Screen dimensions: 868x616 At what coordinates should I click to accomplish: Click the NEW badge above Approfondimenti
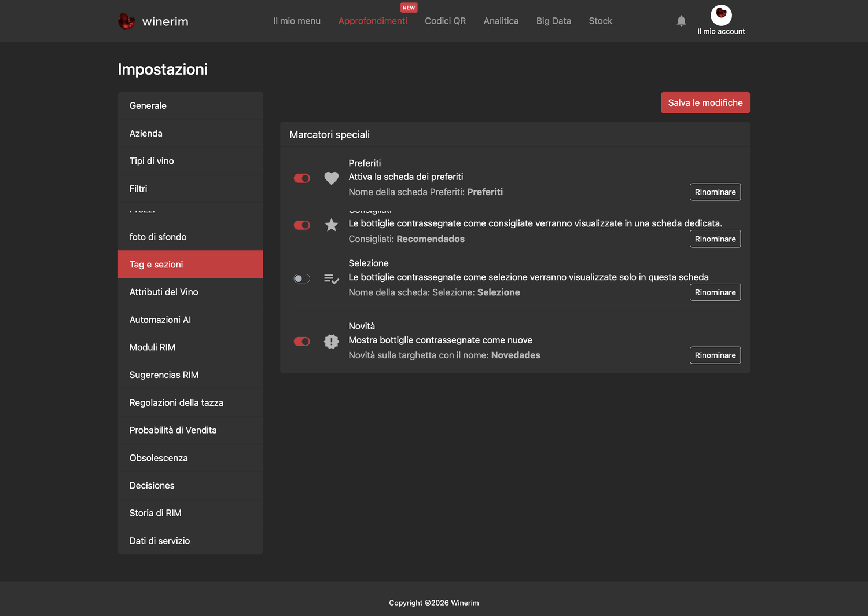pyautogui.click(x=409, y=8)
